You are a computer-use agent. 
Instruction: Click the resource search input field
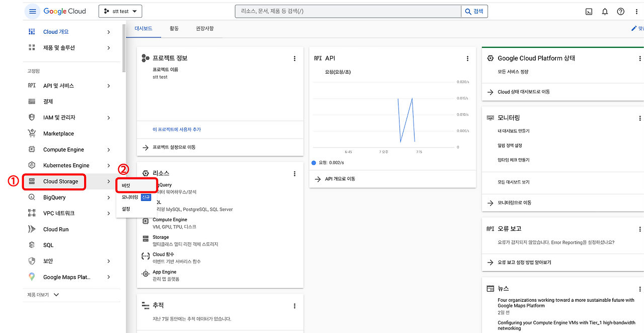[347, 11]
